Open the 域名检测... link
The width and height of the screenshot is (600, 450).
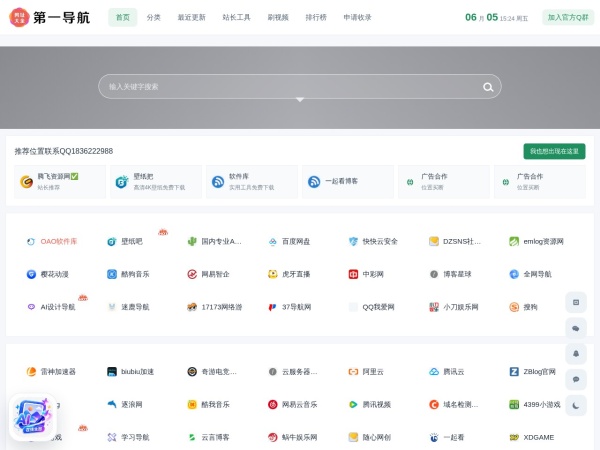[460, 404]
